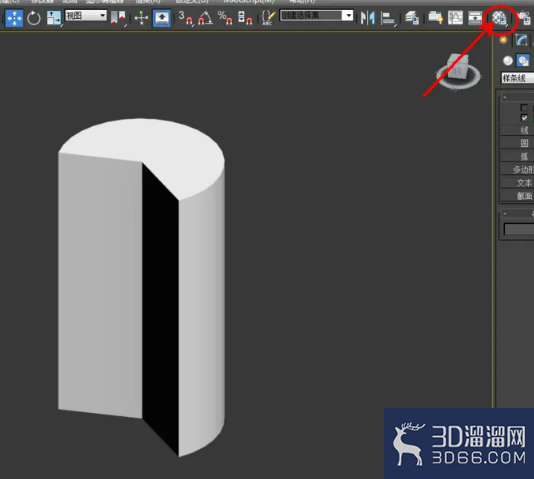The width and height of the screenshot is (534, 479).
Task: Open the 视图 reference coordinate dropdown
Action: click(x=86, y=15)
